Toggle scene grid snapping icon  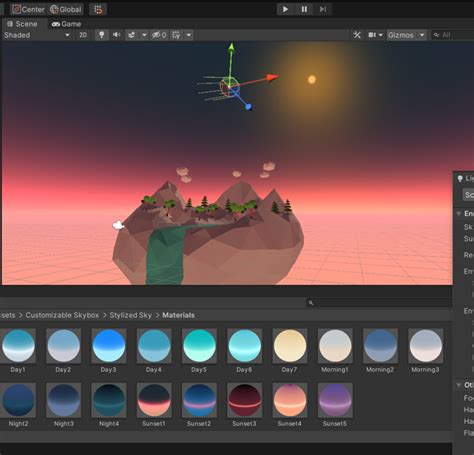coord(176,35)
